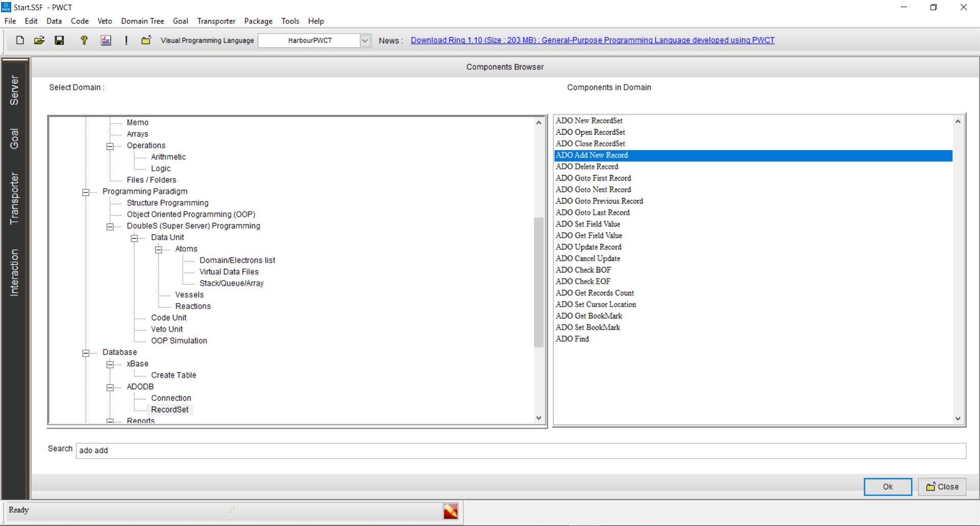Select the Reactions tree item
The width and height of the screenshot is (980, 526).
click(193, 306)
